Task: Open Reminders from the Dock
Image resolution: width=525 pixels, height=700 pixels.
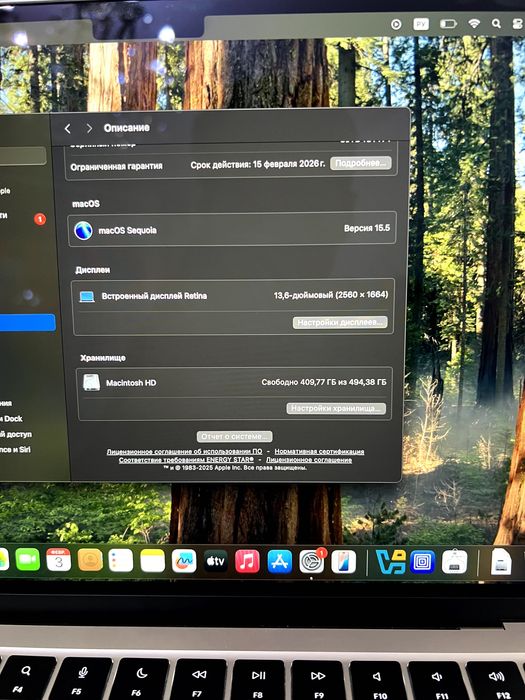Action: click(121, 560)
